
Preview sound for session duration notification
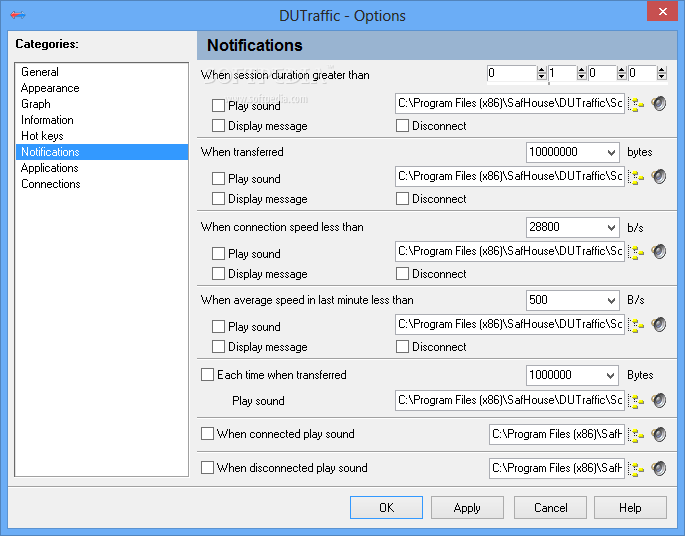pos(659,104)
